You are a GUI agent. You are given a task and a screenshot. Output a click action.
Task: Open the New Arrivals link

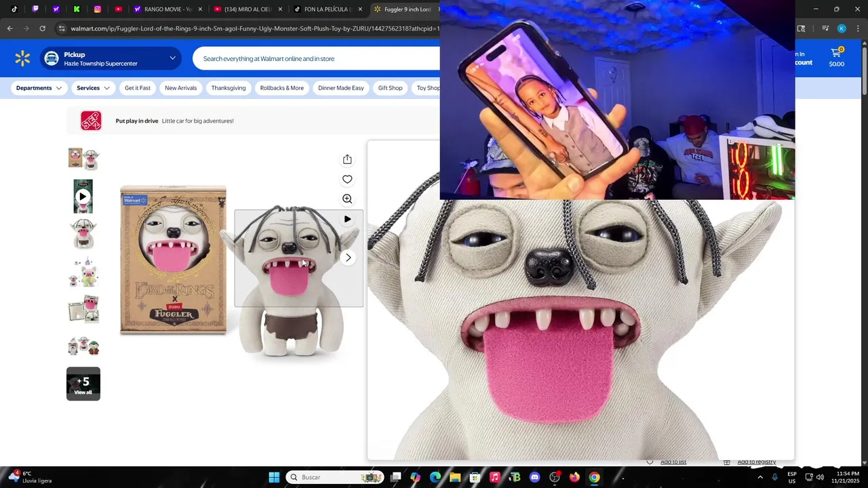coord(180,88)
